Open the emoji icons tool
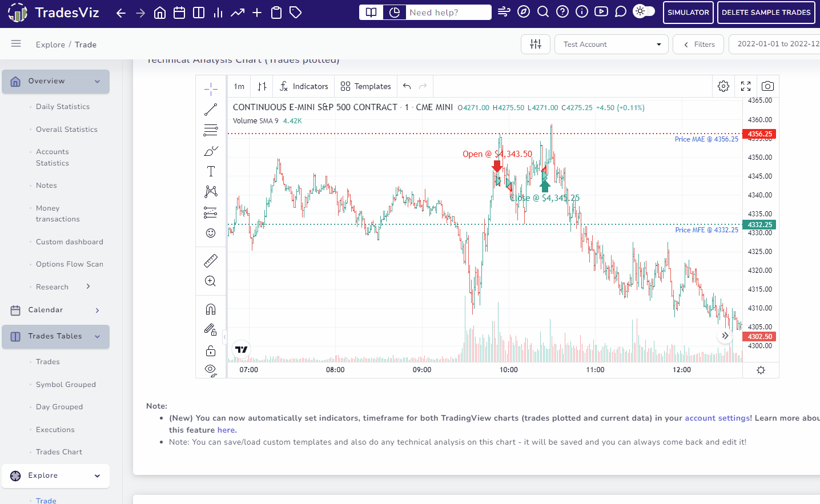The image size is (820, 504). tap(211, 233)
